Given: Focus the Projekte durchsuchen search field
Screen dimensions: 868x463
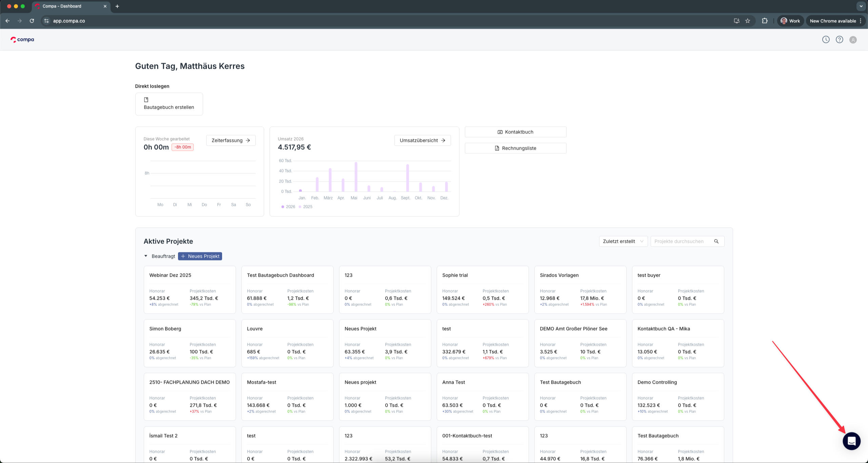Looking at the screenshot, I should pos(679,241).
